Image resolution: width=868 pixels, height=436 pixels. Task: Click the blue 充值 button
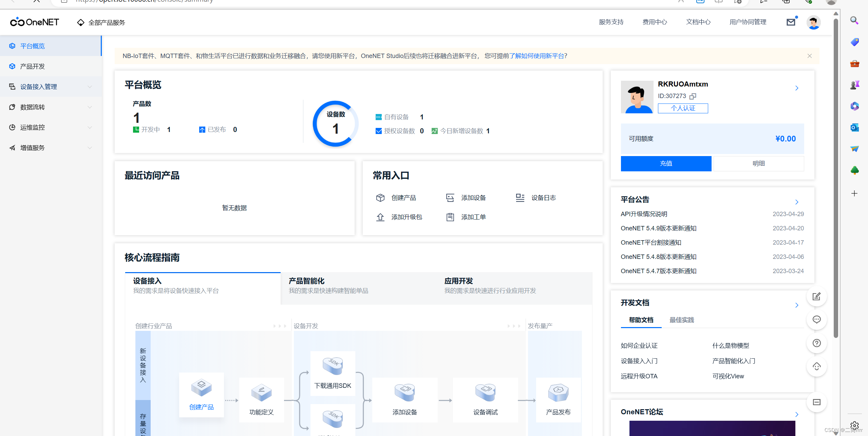click(666, 164)
